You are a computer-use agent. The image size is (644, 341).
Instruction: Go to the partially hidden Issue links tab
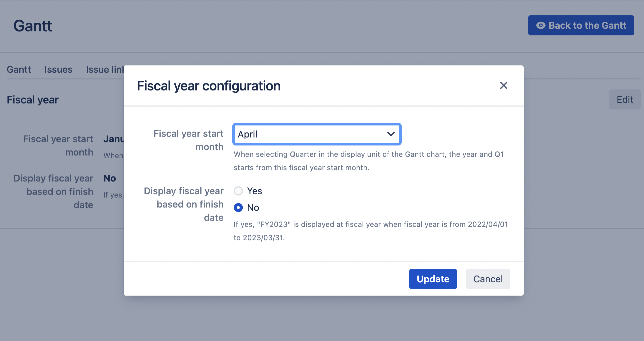105,69
